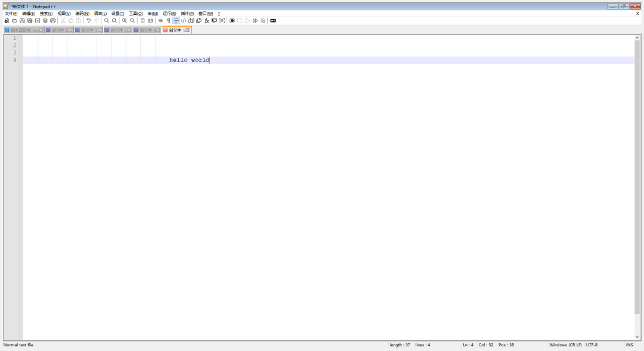
Task: Open the 设置(T) settings menu
Action: (117, 13)
